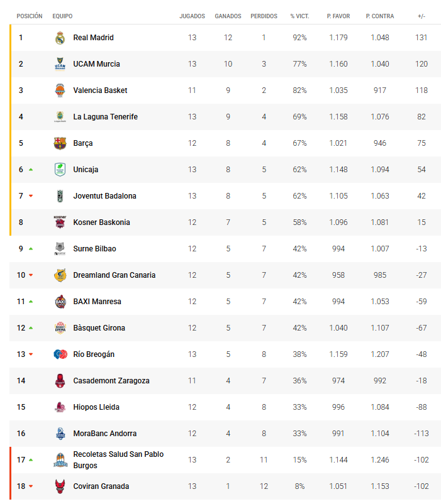Click the BAXI Manresa logo
The height and width of the screenshot is (504, 441).
[x=60, y=302]
